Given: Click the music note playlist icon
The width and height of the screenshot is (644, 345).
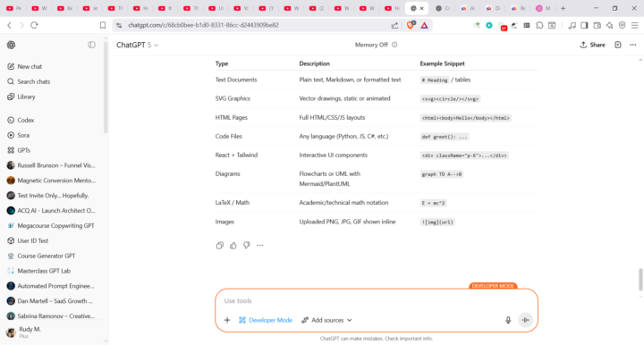Looking at the screenshot, I should point(572,25).
